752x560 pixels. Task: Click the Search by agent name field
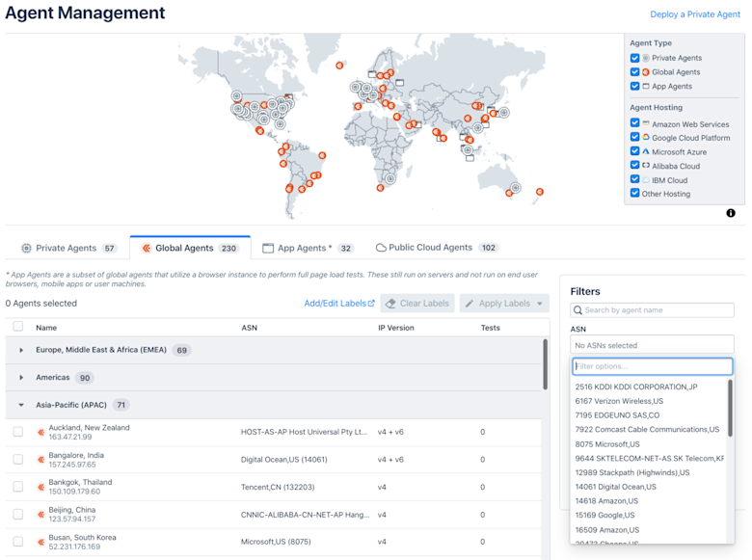pyautogui.click(x=652, y=310)
